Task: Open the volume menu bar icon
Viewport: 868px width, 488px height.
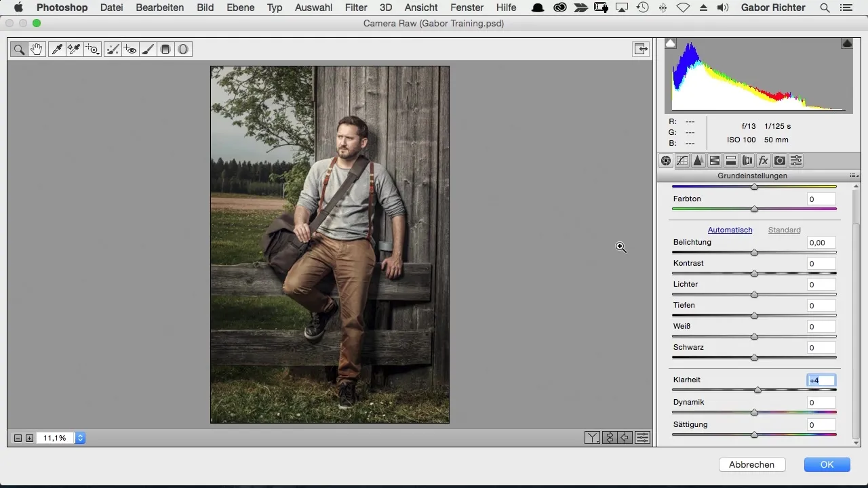Action: pos(723,7)
